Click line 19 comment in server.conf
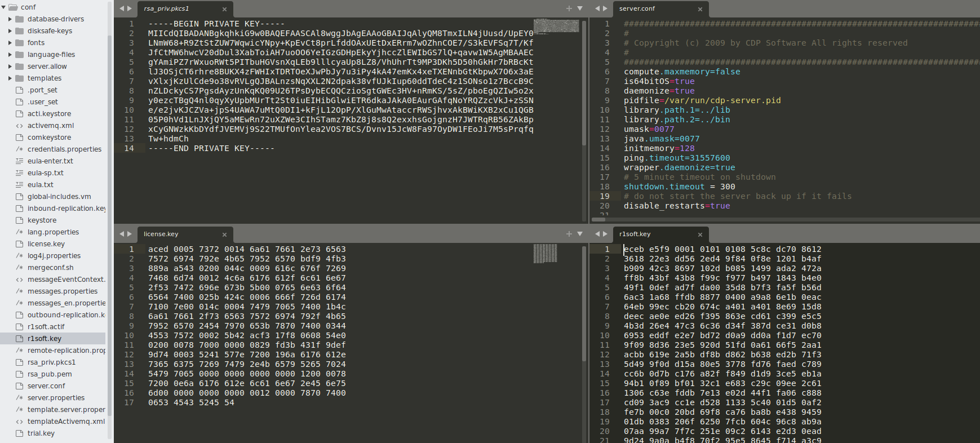The height and width of the screenshot is (443, 980). coord(738,196)
